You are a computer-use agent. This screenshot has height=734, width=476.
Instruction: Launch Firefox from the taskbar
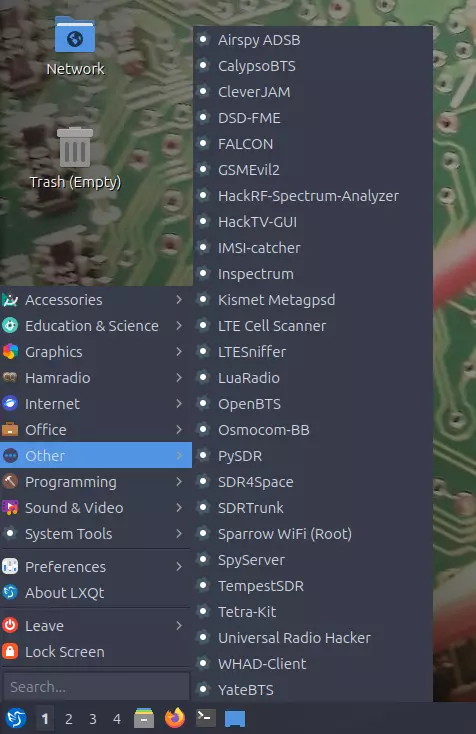(175, 718)
